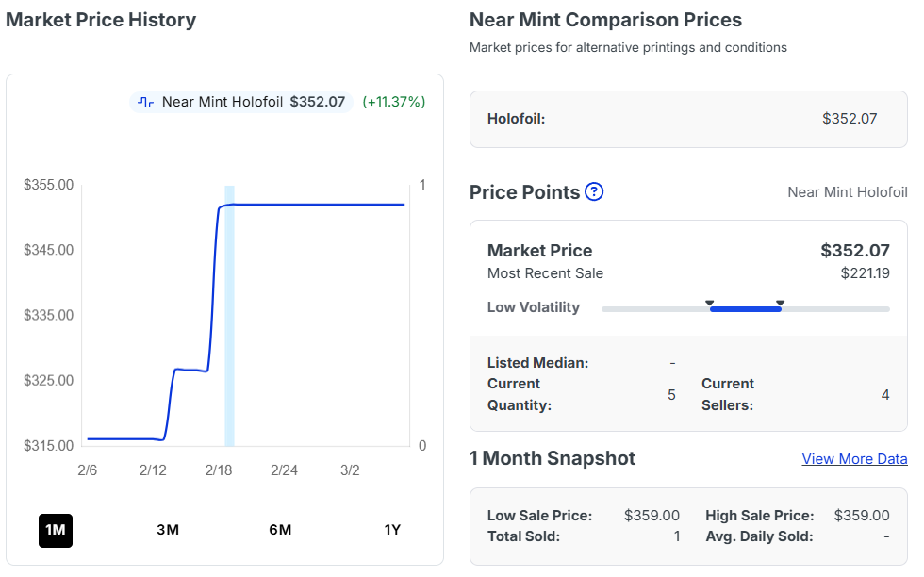Open the View More Data link
The image size is (924, 577).
854,459
